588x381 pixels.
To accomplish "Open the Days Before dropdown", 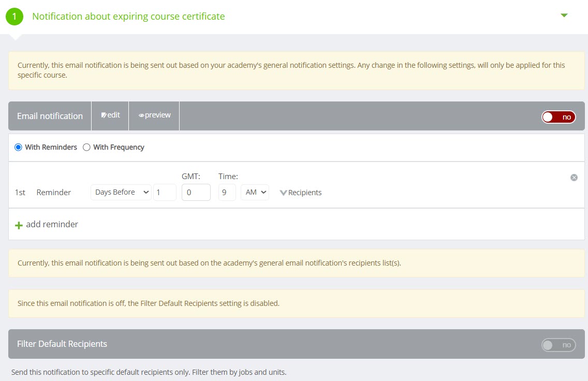I will (x=121, y=192).
